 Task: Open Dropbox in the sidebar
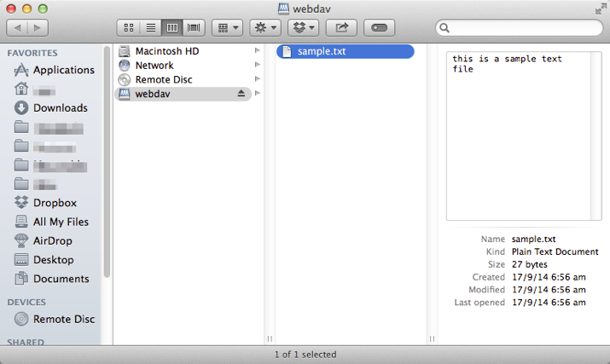click(45, 203)
